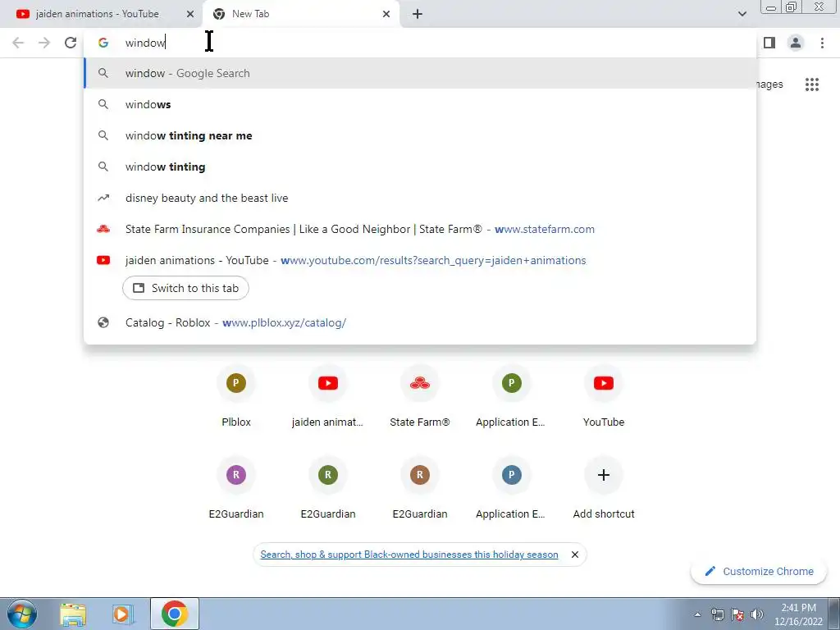The image size is (840, 630).
Task: Click the Chrome taskbar icon
Action: [x=175, y=614]
